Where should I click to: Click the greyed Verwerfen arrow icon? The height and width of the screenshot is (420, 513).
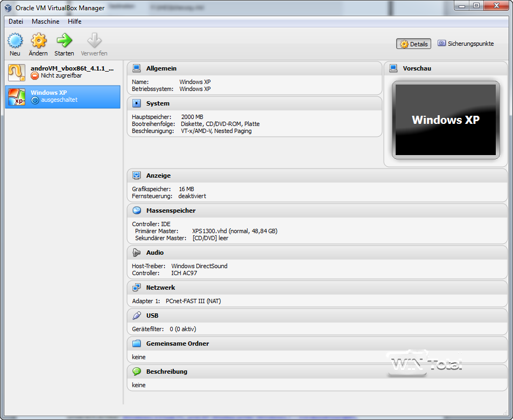pyautogui.click(x=94, y=40)
